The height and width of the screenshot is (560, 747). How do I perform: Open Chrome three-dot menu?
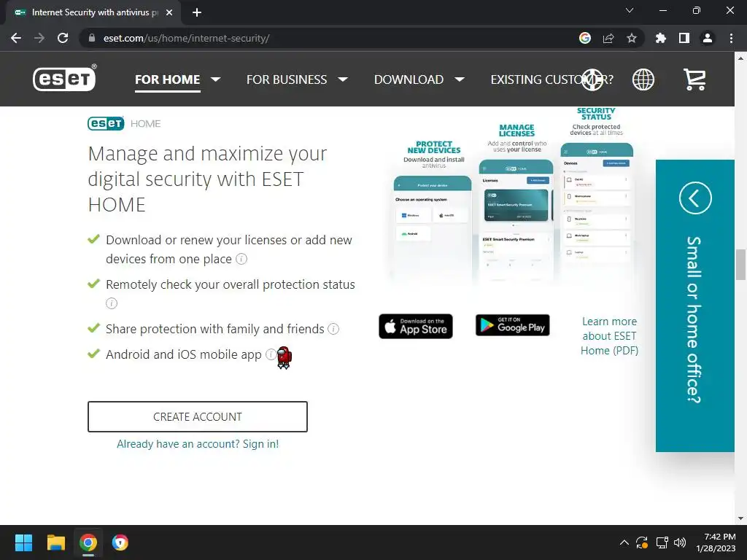point(731,38)
